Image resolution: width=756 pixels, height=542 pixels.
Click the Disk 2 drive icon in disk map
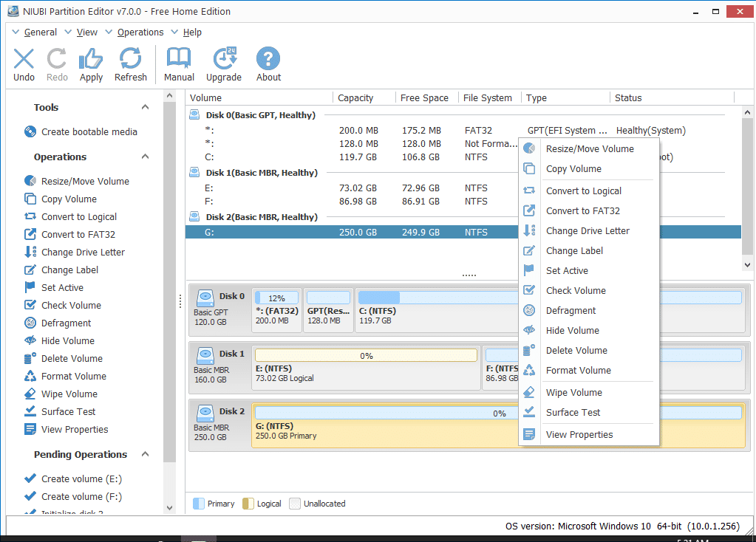click(x=205, y=413)
